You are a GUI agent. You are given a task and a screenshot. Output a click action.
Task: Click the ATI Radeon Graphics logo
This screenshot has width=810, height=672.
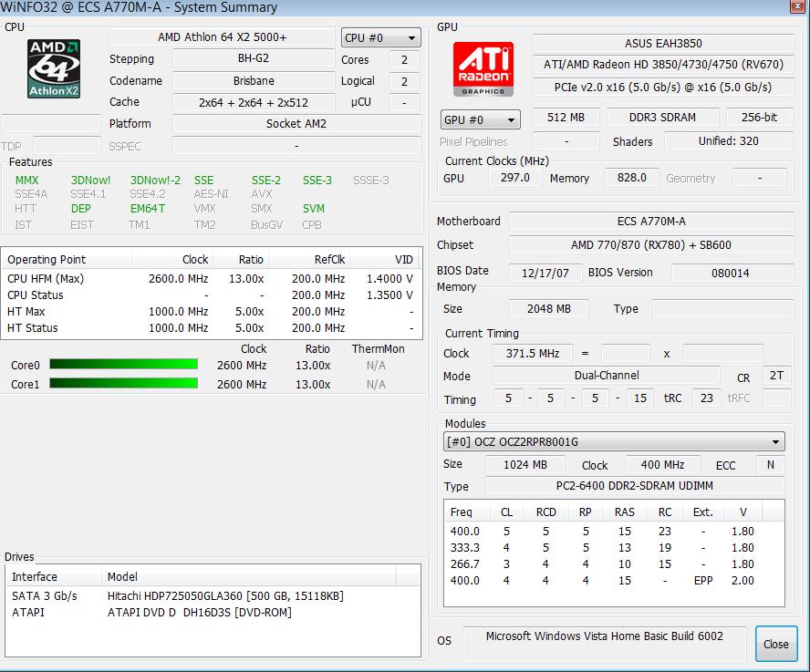tap(483, 69)
